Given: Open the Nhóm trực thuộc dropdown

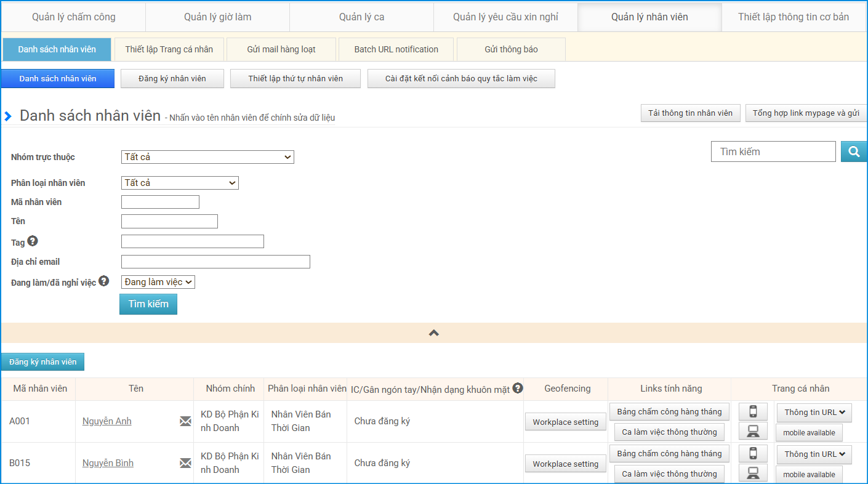Looking at the screenshot, I should click(x=207, y=157).
